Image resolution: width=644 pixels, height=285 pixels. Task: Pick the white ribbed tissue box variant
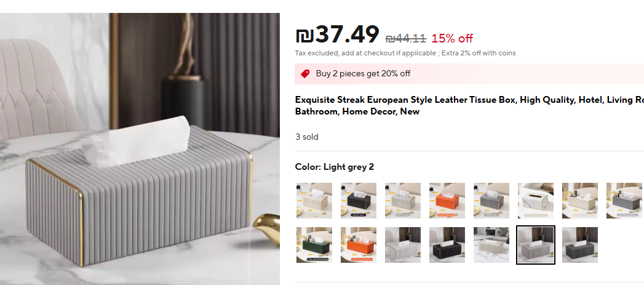pos(403,245)
